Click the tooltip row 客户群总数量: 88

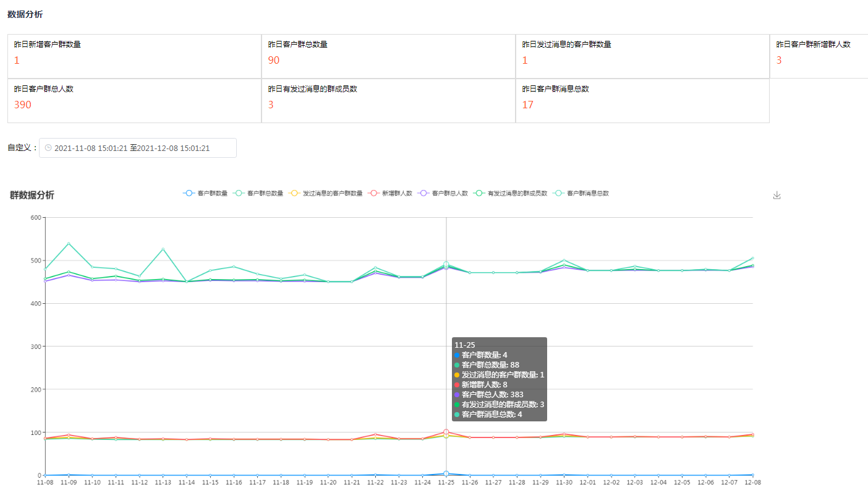coord(487,364)
